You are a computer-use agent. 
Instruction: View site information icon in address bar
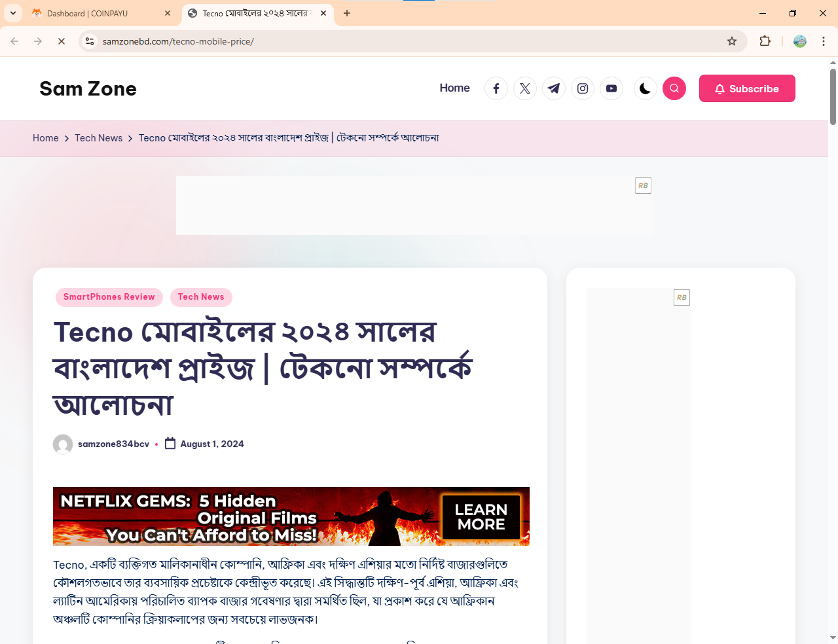[90, 41]
